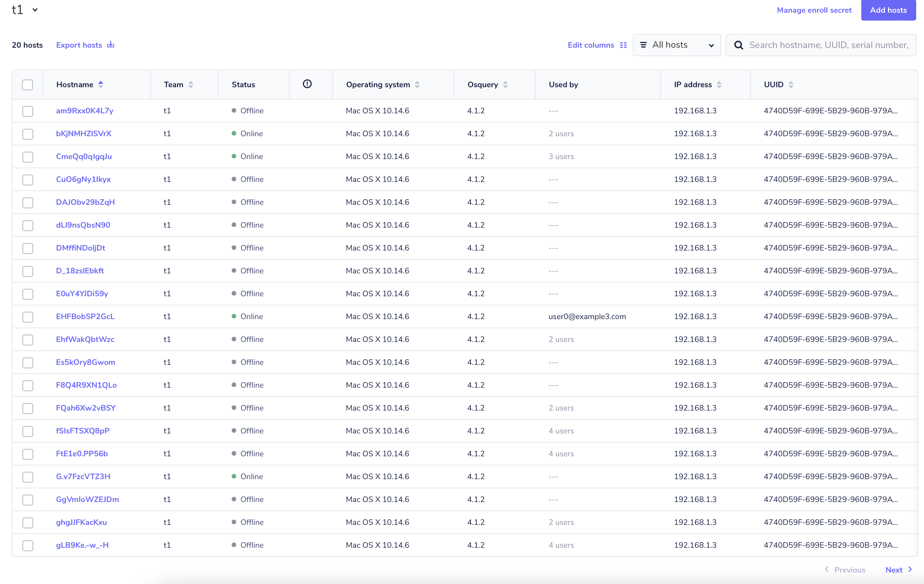
Task: Expand the t1 team switcher chevron
Action: [x=35, y=10]
